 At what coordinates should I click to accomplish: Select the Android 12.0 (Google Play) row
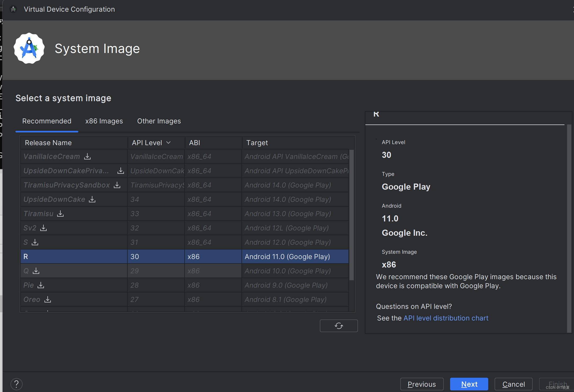[185, 242]
